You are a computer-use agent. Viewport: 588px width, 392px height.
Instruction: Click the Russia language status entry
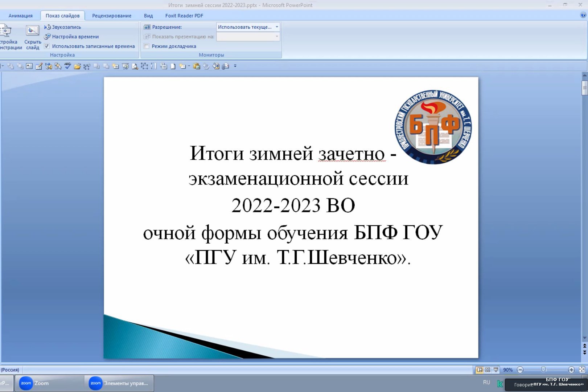pyautogui.click(x=10, y=370)
